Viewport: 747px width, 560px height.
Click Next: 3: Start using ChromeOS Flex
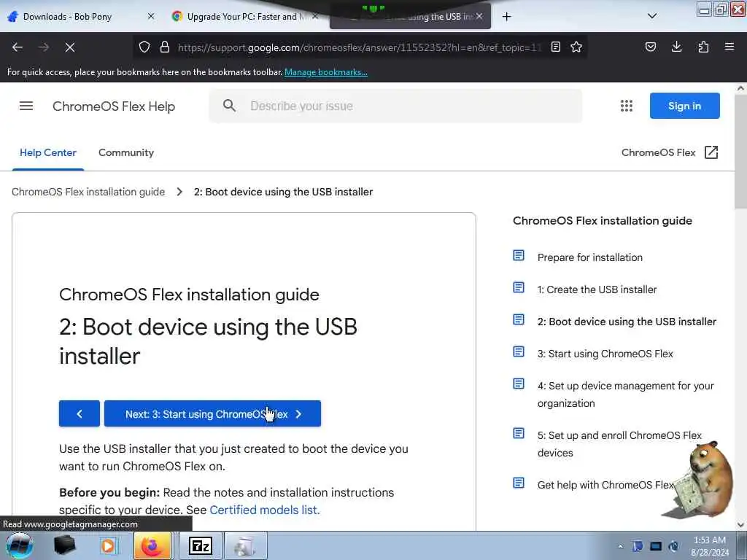click(212, 414)
